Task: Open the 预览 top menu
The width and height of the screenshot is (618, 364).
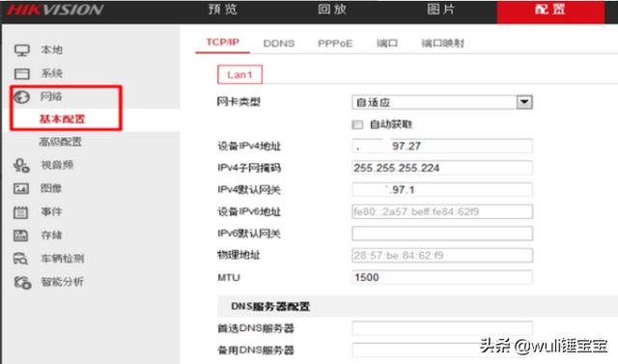Action: (x=223, y=9)
